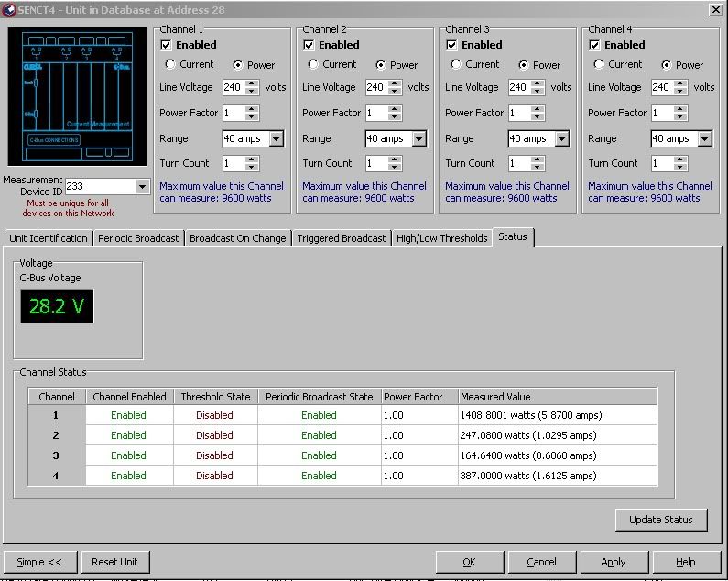
Task: Click the SENCT4 unit diagram image
Action: coord(77,96)
